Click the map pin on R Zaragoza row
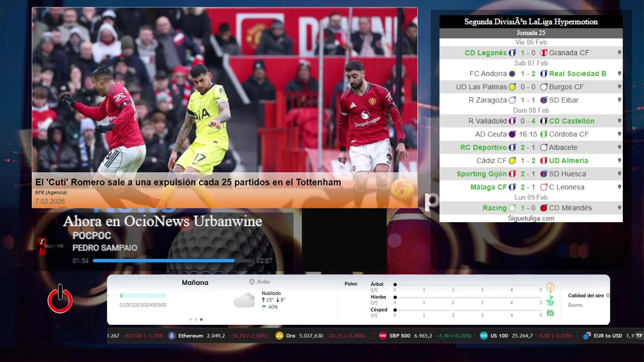The image size is (644, 362). pyautogui.click(x=619, y=100)
